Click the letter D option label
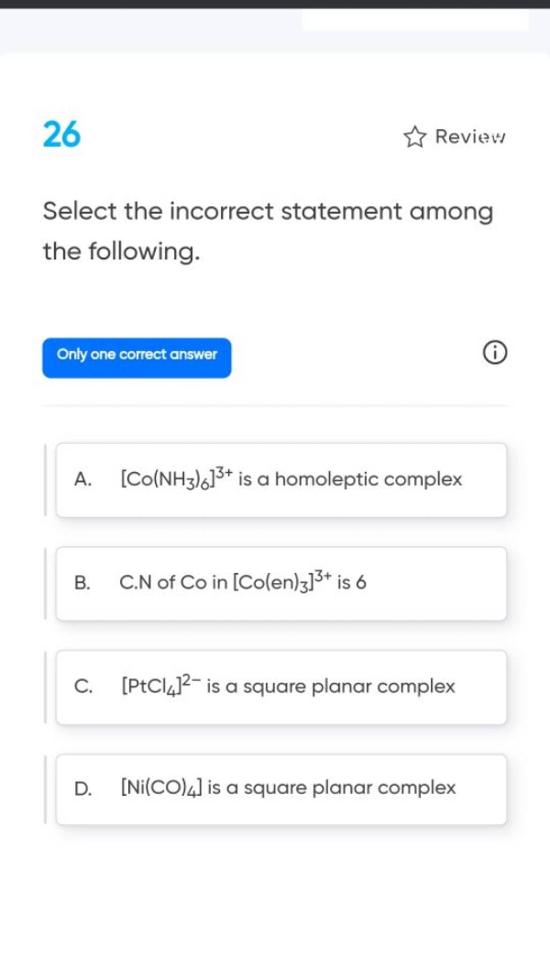 click(83, 788)
